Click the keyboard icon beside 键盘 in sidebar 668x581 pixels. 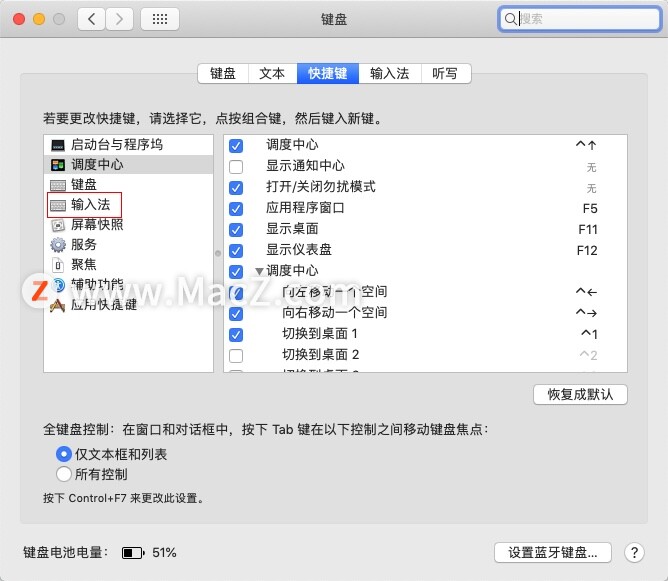tap(58, 185)
